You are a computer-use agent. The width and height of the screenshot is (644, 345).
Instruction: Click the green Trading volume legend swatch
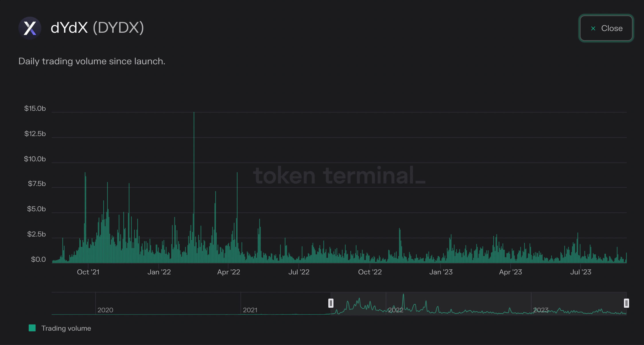pos(32,328)
